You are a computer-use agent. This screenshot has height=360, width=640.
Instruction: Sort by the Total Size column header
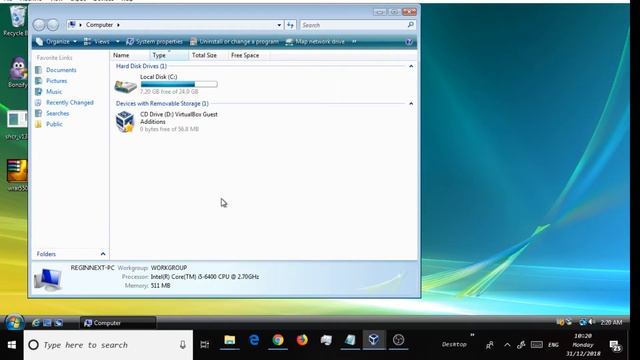pyautogui.click(x=208, y=55)
